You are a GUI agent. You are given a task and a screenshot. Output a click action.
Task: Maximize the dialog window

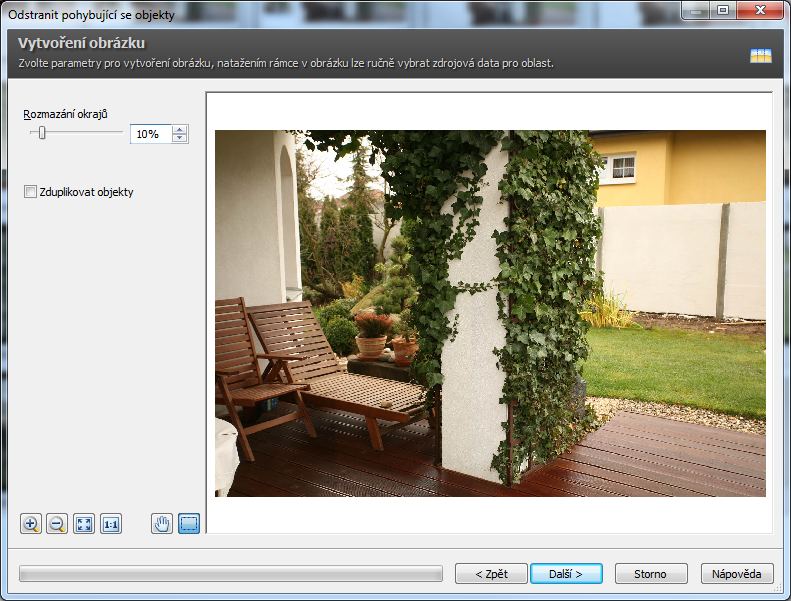click(723, 9)
